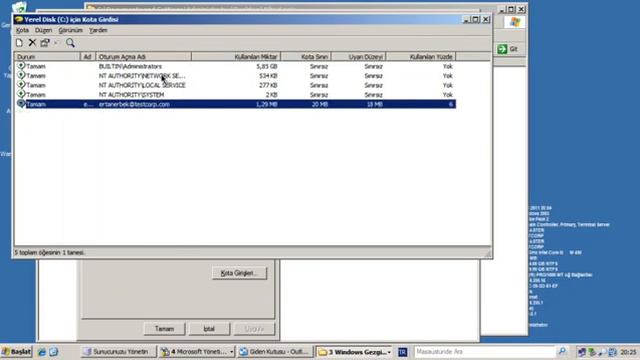Open the Başlat start menu
This screenshot has width=640, height=360.
click(x=17, y=351)
